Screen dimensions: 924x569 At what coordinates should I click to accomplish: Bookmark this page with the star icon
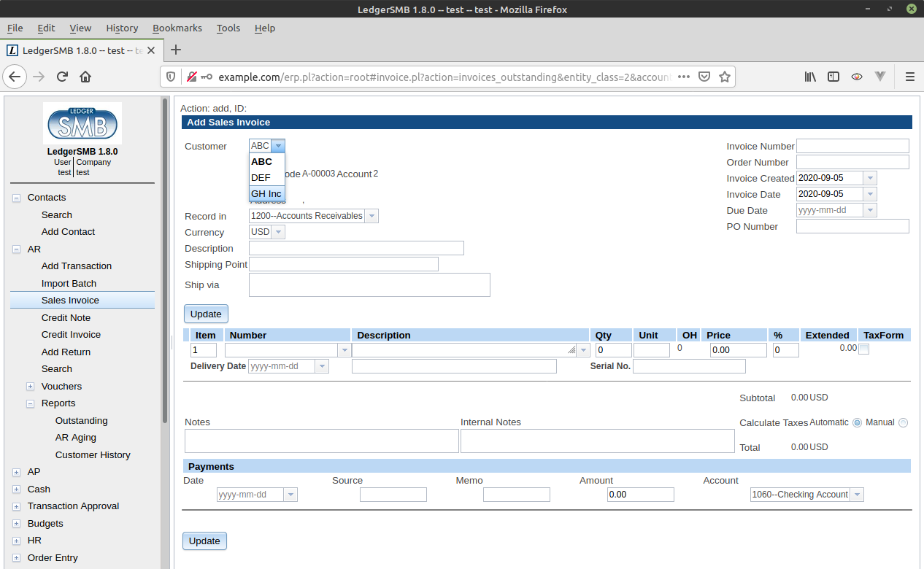pos(725,77)
